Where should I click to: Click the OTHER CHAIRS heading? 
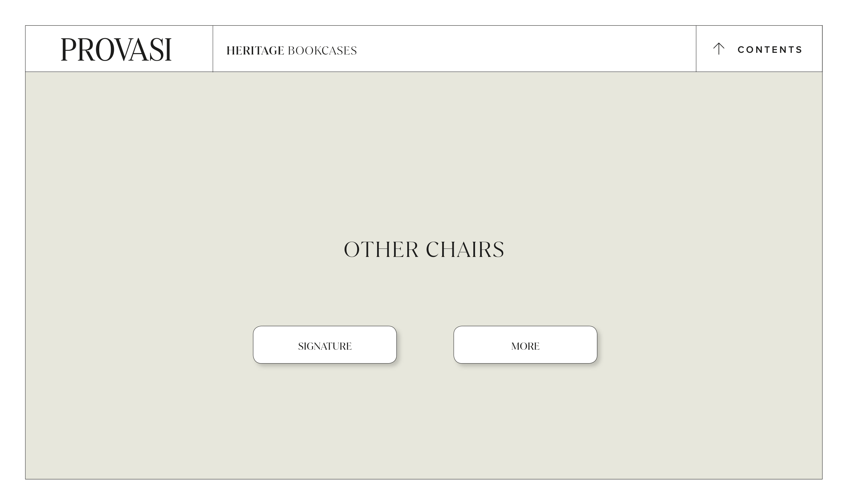click(x=424, y=249)
